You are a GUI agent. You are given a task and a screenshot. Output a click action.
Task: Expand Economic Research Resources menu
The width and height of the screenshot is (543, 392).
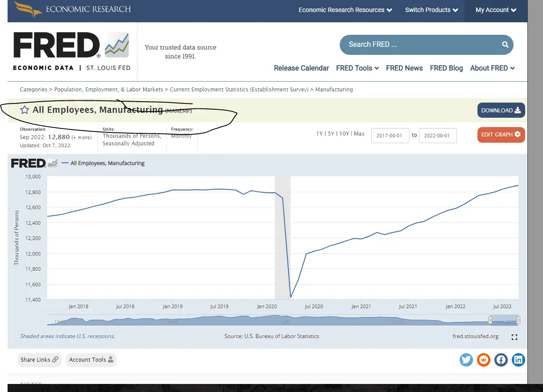[x=345, y=10]
